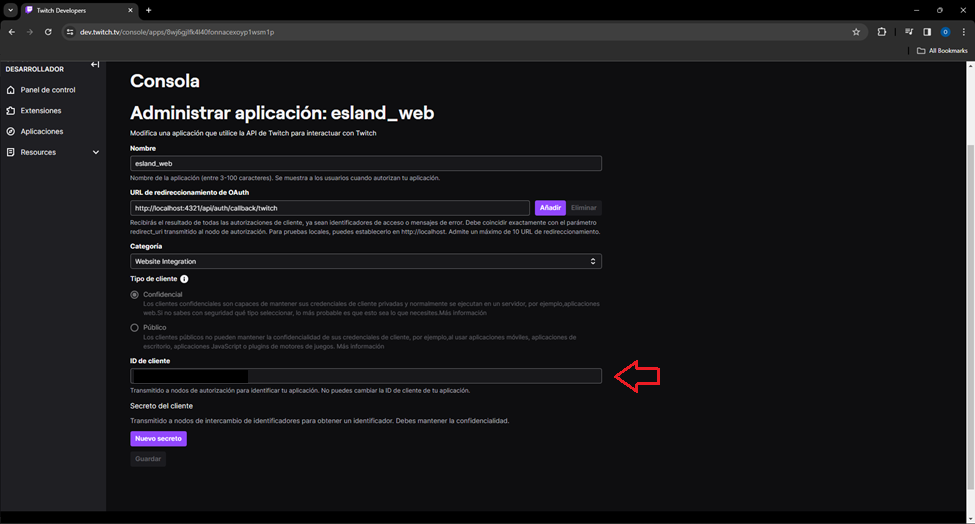Click the OAuth redirect URL field
The width and height of the screenshot is (975, 524).
click(330, 208)
